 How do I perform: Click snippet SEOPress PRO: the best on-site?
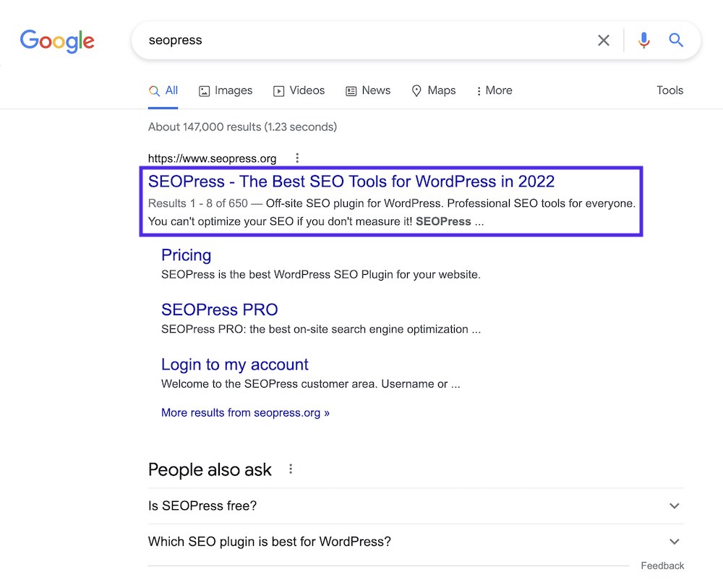pyautogui.click(x=321, y=329)
